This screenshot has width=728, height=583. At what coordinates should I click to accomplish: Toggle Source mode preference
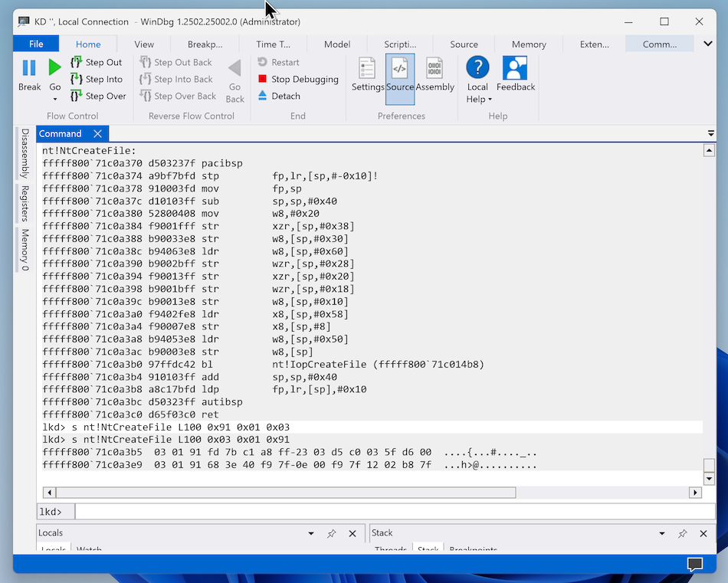400,74
